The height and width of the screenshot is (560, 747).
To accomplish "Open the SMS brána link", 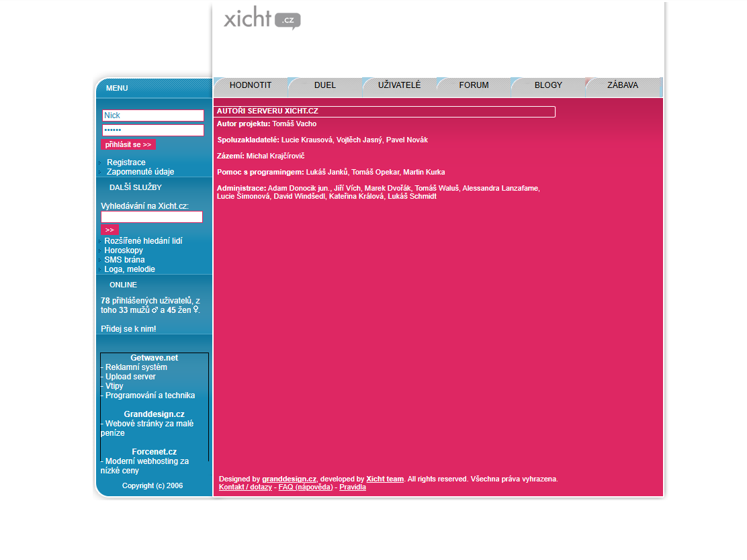I will click(124, 260).
